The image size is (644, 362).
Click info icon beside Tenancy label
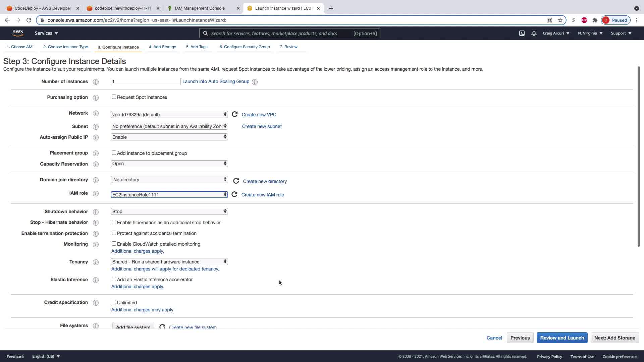click(x=96, y=262)
